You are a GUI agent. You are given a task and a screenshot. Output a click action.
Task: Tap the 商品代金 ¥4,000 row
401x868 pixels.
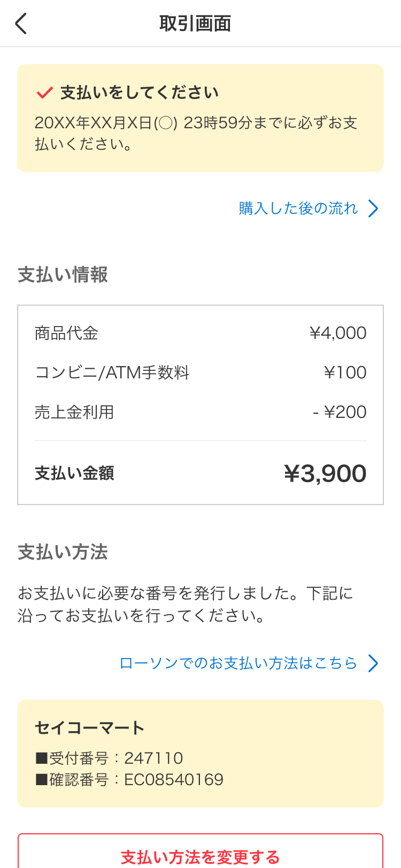[200, 332]
